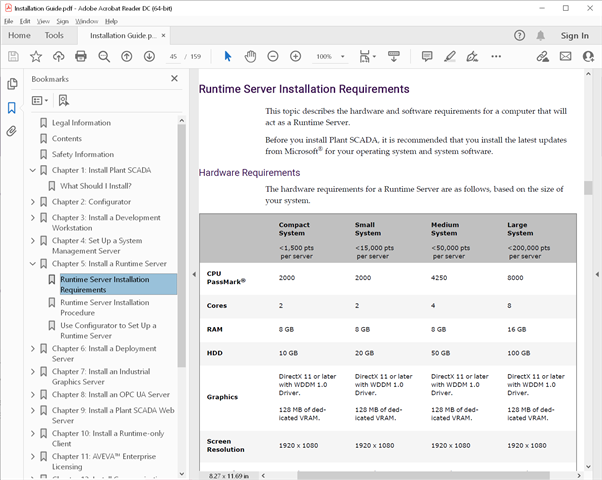Click the document horizontal scrollbar
Viewport: 602px width, 480px height.
424,476
